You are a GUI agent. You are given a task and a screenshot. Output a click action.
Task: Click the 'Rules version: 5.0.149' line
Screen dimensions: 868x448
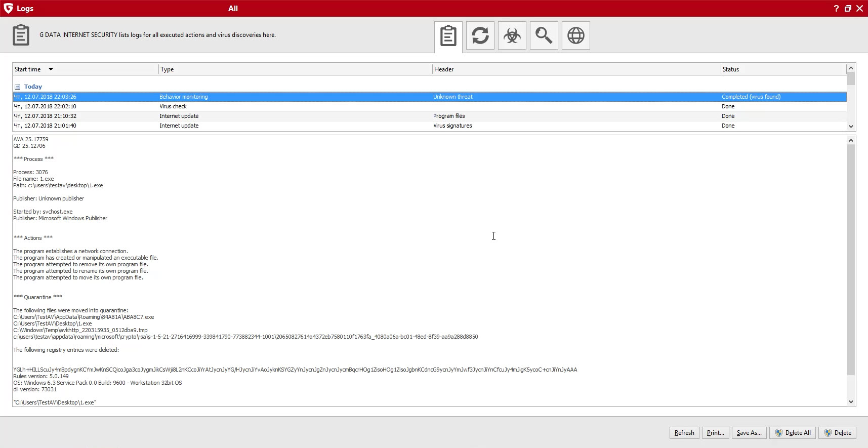click(41, 376)
